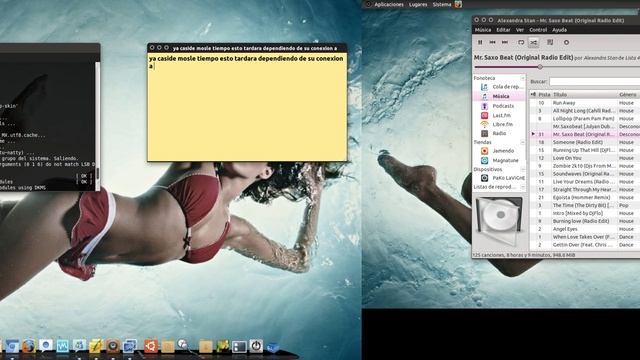Select the track All Night Long (Cahill Rad...
This screenshot has width=640, height=360.
click(584, 111)
